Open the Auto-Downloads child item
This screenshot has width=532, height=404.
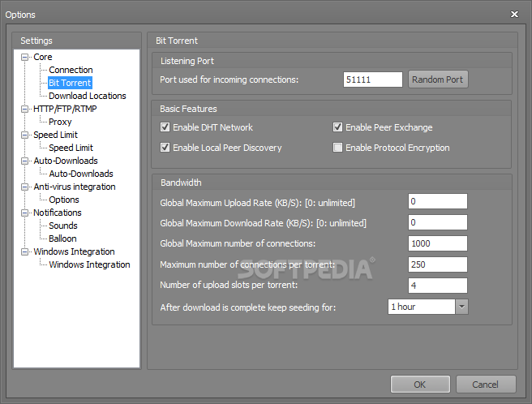pos(81,174)
